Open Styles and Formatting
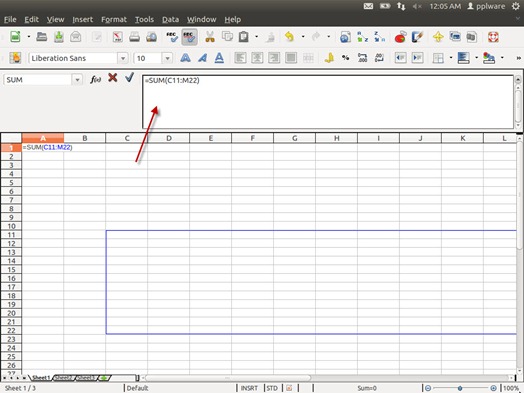 click(15, 58)
